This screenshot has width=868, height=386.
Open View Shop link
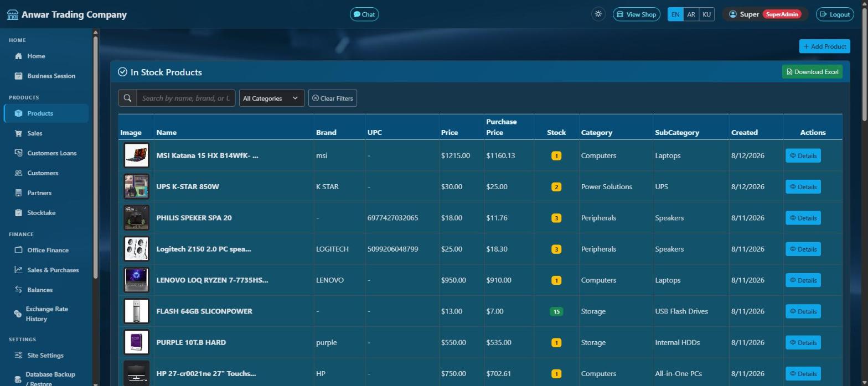tap(637, 14)
